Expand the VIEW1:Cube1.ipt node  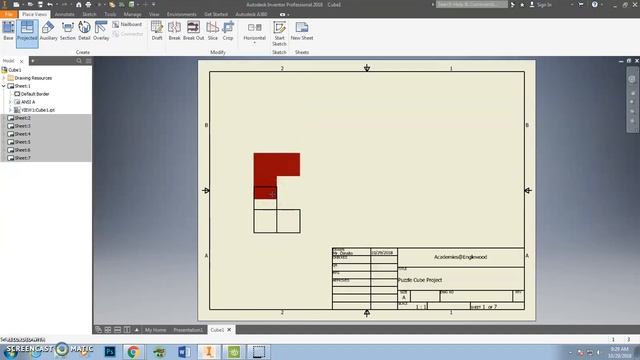click(10, 110)
